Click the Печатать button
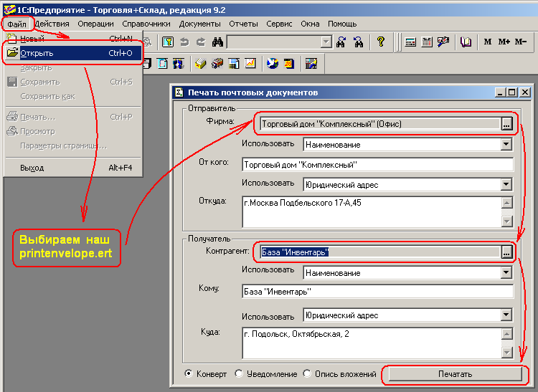 [455, 374]
